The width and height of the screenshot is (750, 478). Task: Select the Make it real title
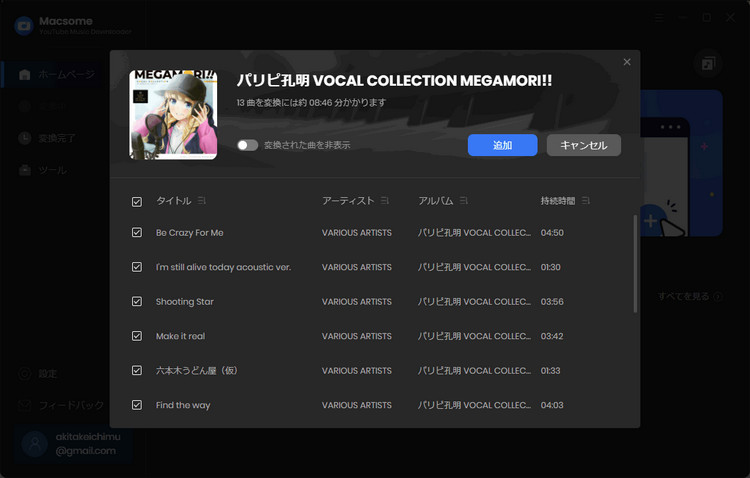[180, 336]
